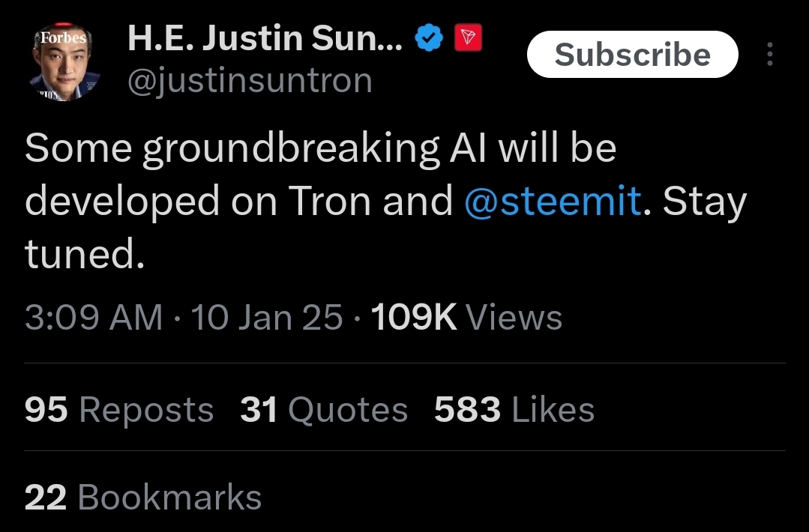The image size is (809, 532).
Task: Click the tweet text about groundbreaking AI
Action: pyautogui.click(x=386, y=201)
